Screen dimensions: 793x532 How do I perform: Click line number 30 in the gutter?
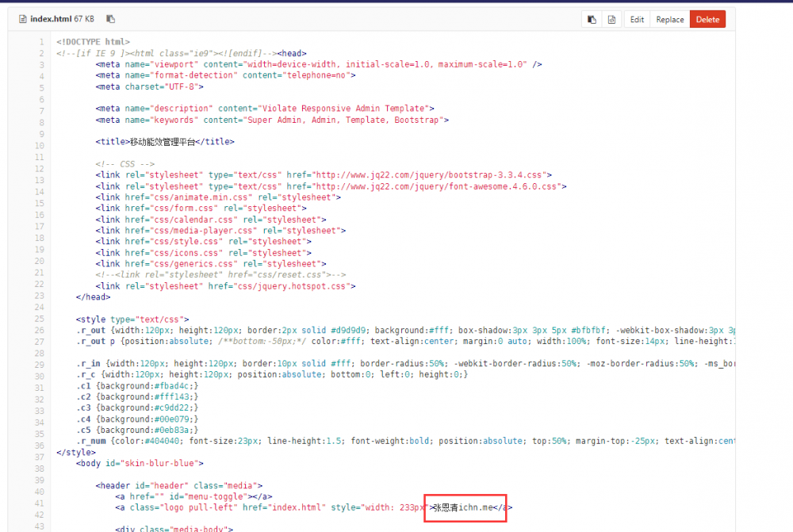(39, 377)
